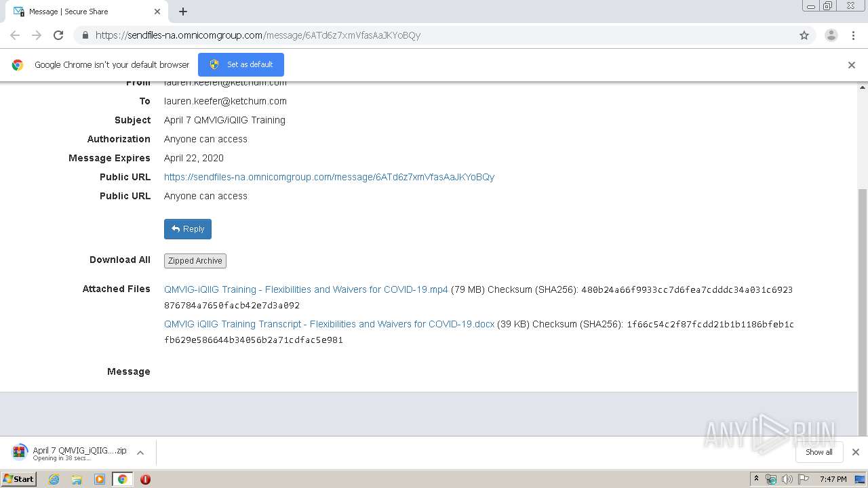Screen dimensions: 868x488
Task: Open the Public URL message link
Action: click(329, 177)
